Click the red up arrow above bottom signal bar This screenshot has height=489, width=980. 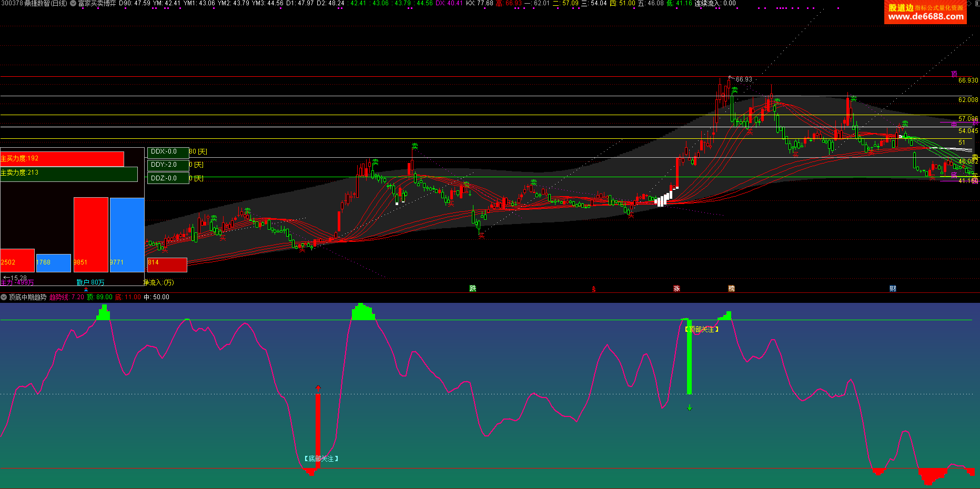click(318, 388)
